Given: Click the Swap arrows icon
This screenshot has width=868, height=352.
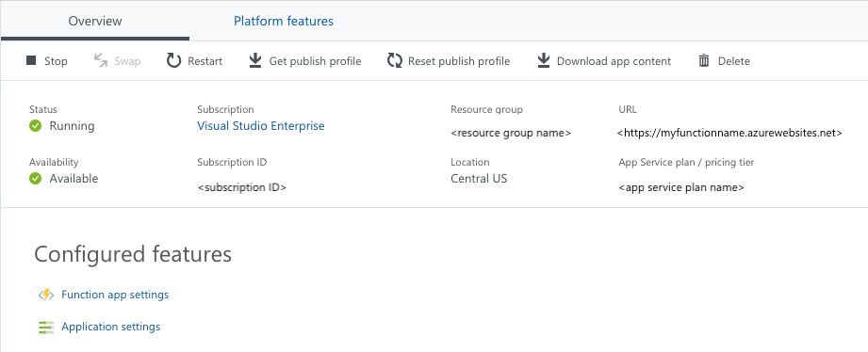Looking at the screenshot, I should tap(101, 61).
